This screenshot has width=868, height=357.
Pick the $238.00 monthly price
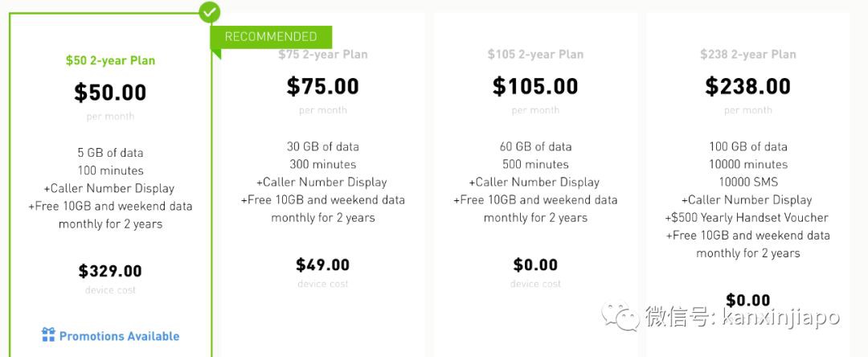pyautogui.click(x=747, y=86)
